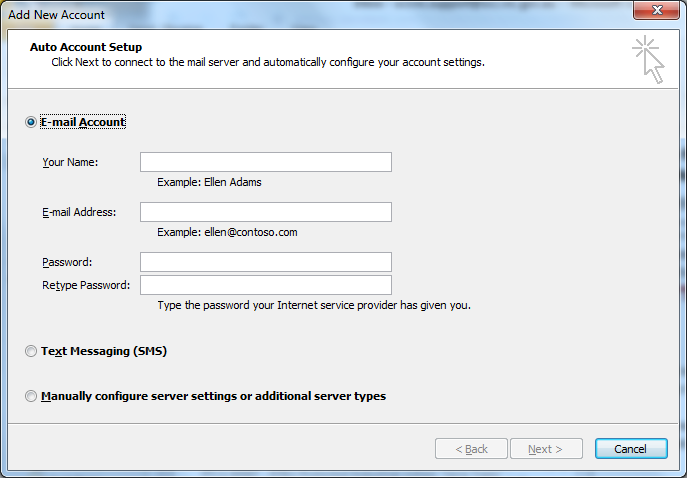
Task: Click the "Retype Password:" label
Action: point(86,285)
